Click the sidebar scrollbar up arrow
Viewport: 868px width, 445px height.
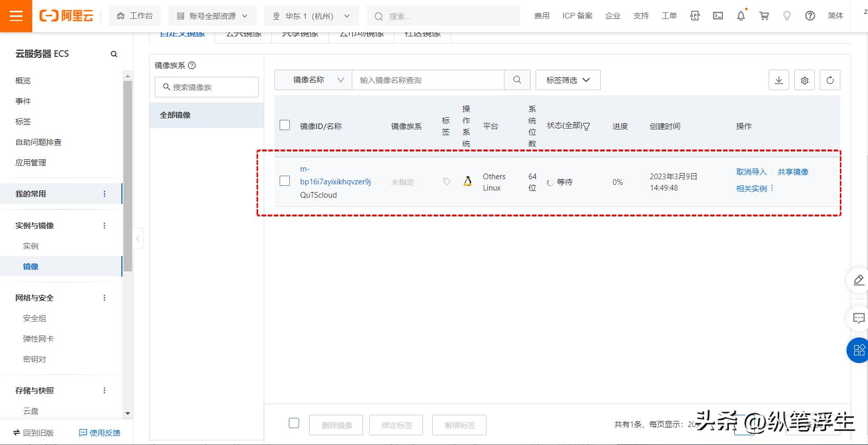point(128,76)
